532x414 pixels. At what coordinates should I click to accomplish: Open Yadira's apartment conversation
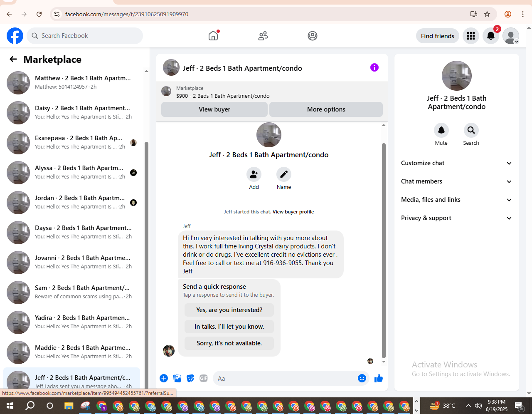tap(71, 322)
